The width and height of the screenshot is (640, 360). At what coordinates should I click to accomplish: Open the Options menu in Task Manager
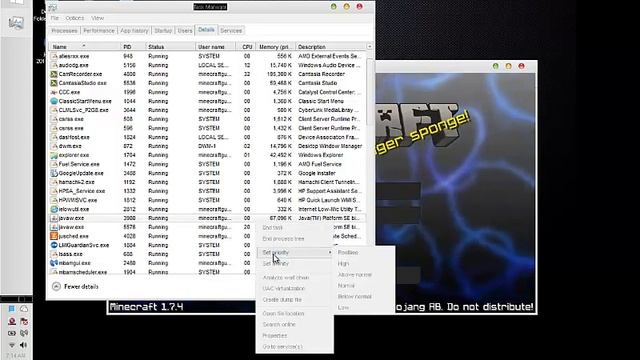click(x=75, y=18)
